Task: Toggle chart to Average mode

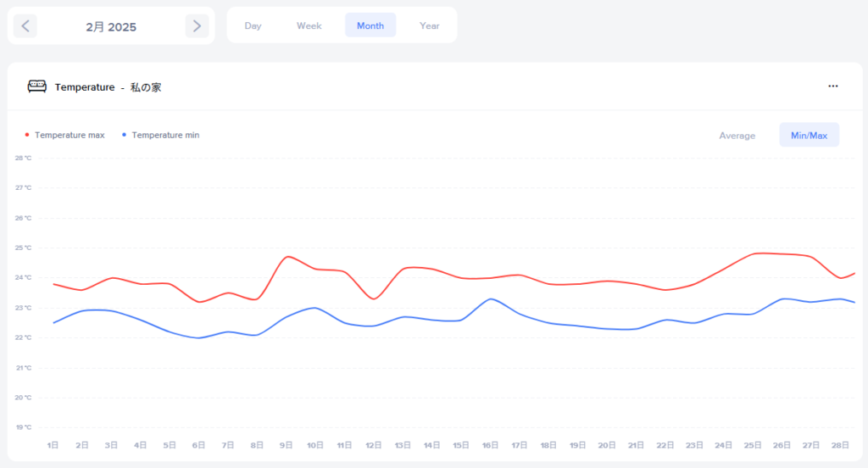Action: pyautogui.click(x=737, y=136)
